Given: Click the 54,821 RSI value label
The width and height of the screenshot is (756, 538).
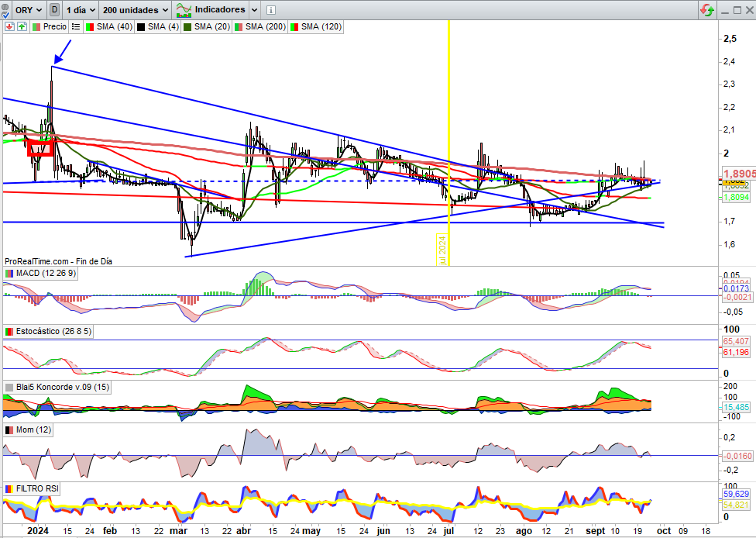Looking at the screenshot, I should (x=736, y=505).
